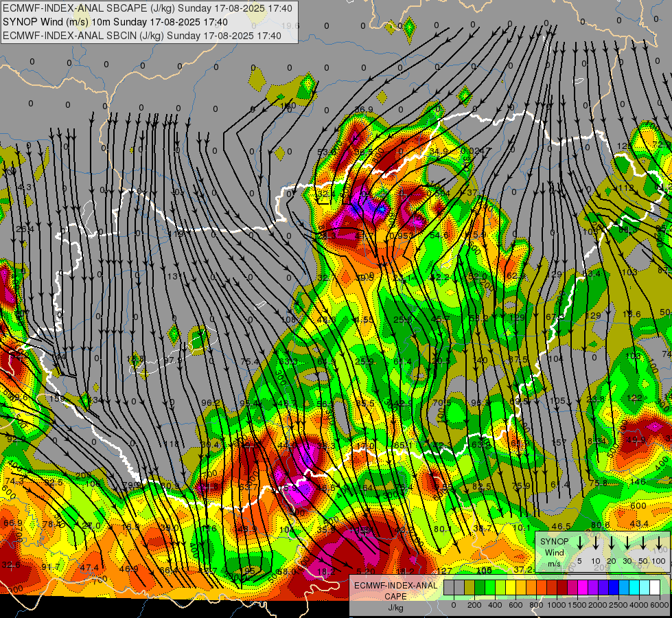
Task: Select the dark red swatch just before 1500
Action: [x=563, y=588]
